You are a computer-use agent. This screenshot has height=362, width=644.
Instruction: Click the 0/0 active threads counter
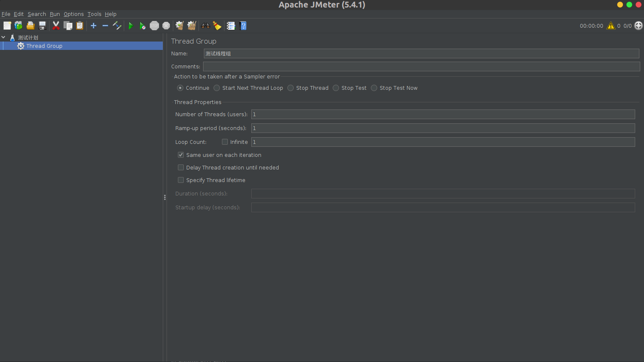[628, 26]
